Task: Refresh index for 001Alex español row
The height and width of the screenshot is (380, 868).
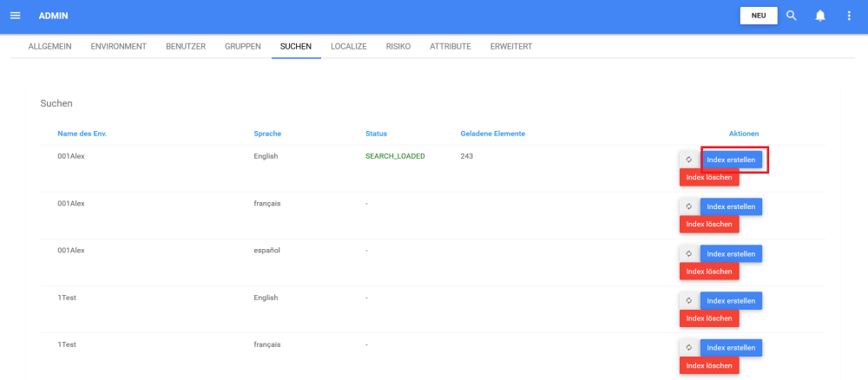Action: point(689,254)
